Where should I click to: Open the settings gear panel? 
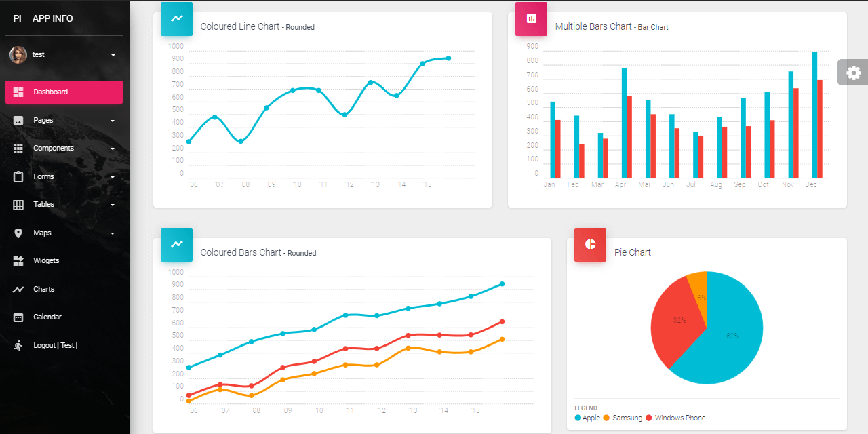click(x=853, y=73)
